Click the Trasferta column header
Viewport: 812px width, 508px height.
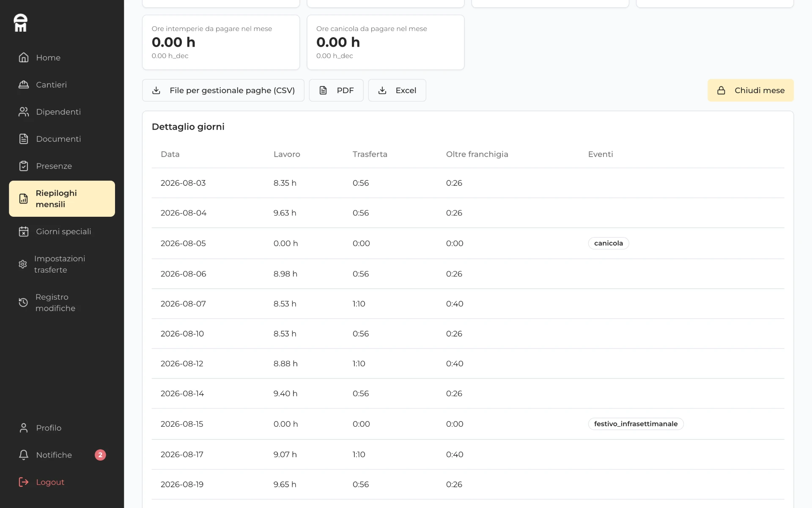370,154
